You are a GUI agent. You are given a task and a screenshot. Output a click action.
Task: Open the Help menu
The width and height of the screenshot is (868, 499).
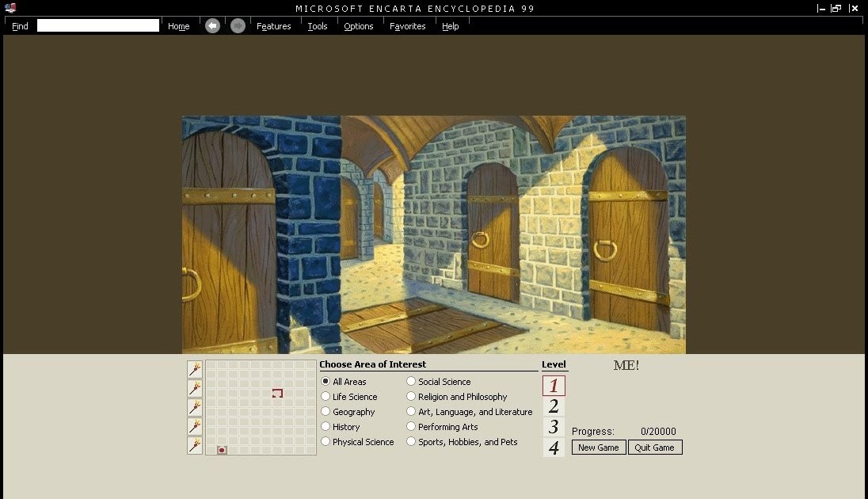(x=450, y=26)
